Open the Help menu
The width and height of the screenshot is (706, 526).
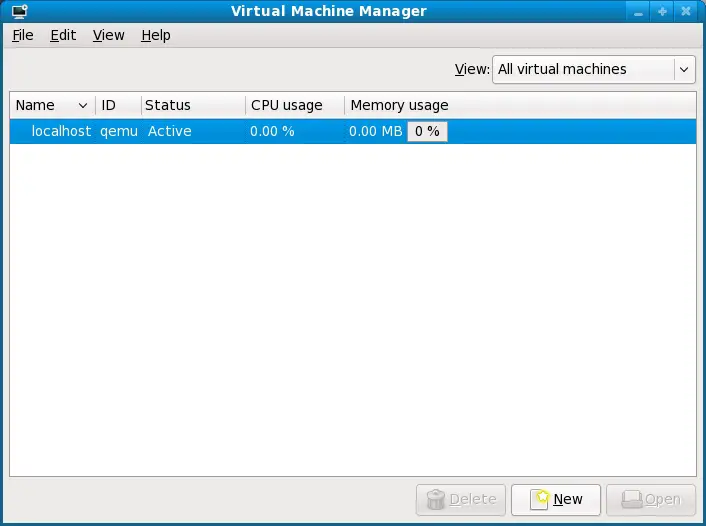coord(155,35)
